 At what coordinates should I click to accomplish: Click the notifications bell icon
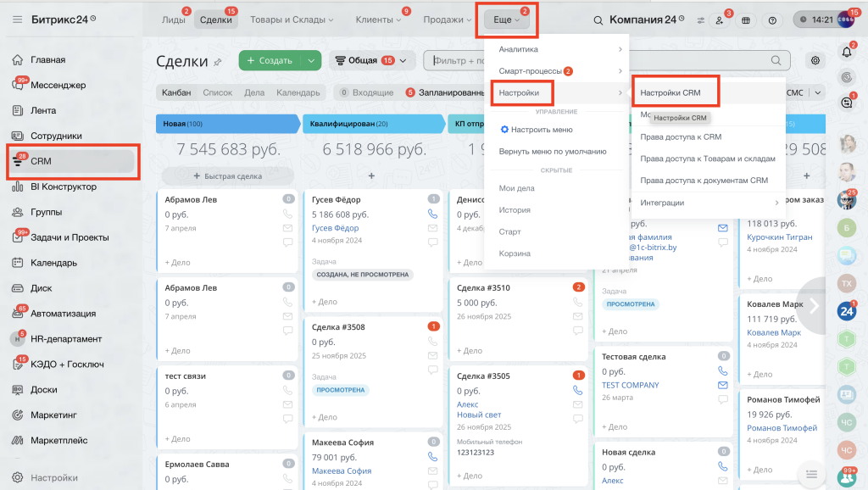[847, 52]
